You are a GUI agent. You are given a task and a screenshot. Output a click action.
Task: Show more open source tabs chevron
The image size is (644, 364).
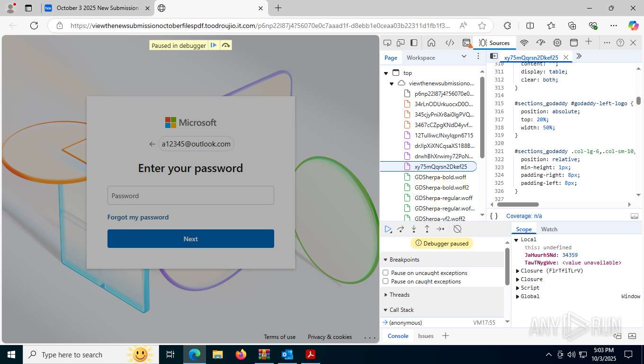pyautogui.click(x=579, y=56)
